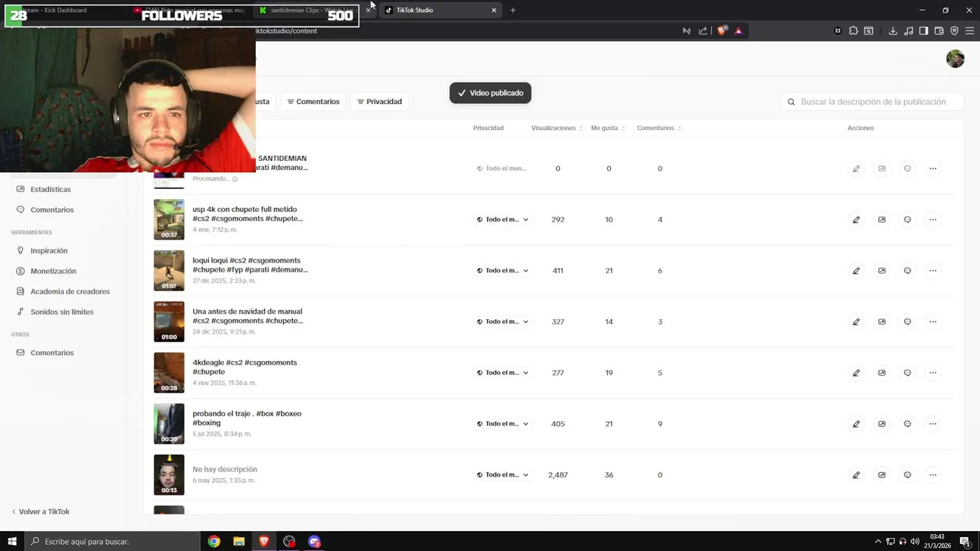The width and height of the screenshot is (980, 551).
Task: Edit 'Una antes de navidad' video
Action: click(x=856, y=321)
